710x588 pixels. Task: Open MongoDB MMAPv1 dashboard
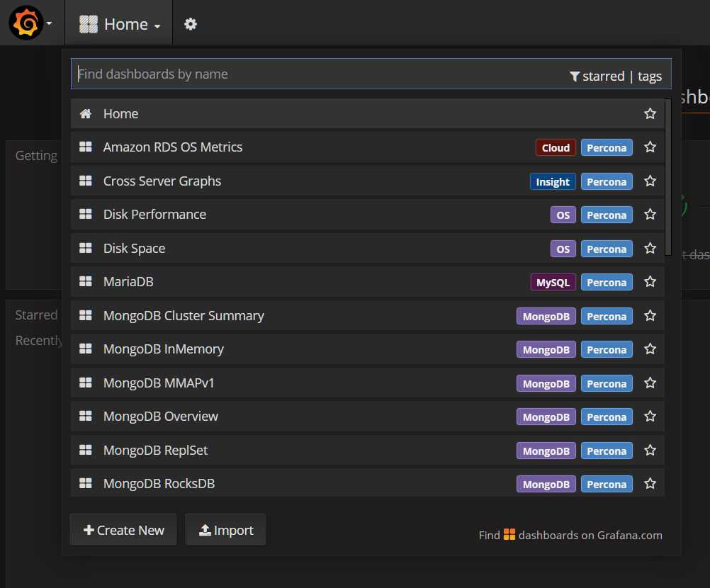pos(368,383)
